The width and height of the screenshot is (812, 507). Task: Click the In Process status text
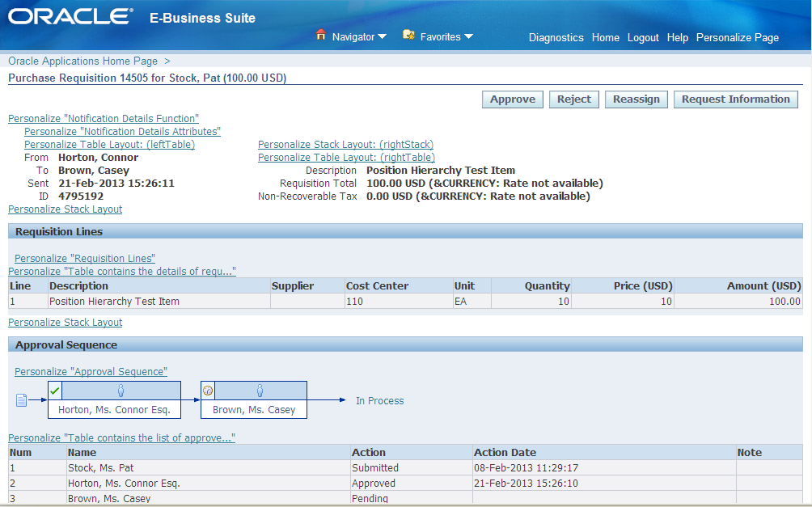point(379,401)
